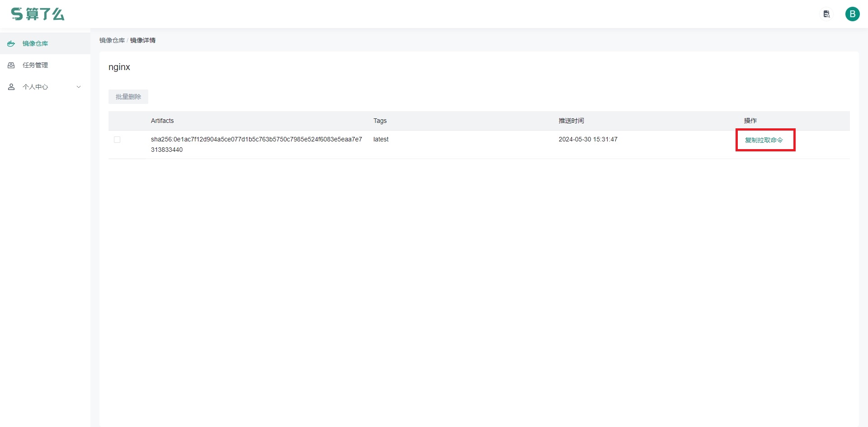
Task: Click the 复制拉取命令 link
Action: tap(764, 140)
